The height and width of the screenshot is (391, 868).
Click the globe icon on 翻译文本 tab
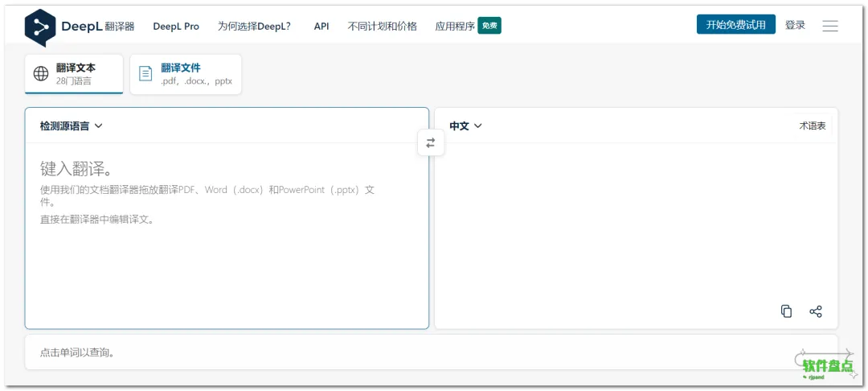point(41,74)
